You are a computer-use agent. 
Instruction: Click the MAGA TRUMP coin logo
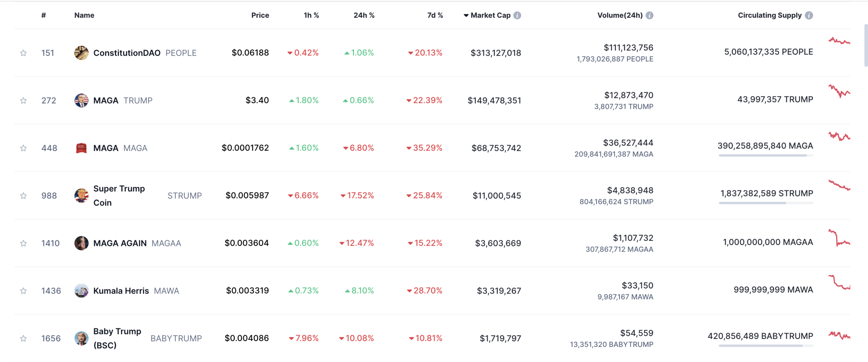(81, 100)
